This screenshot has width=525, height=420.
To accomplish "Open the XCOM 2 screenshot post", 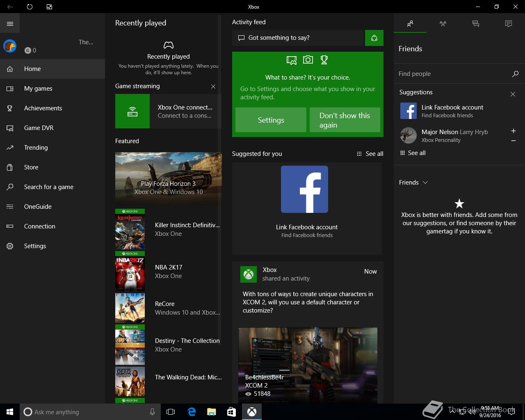I will (308, 365).
